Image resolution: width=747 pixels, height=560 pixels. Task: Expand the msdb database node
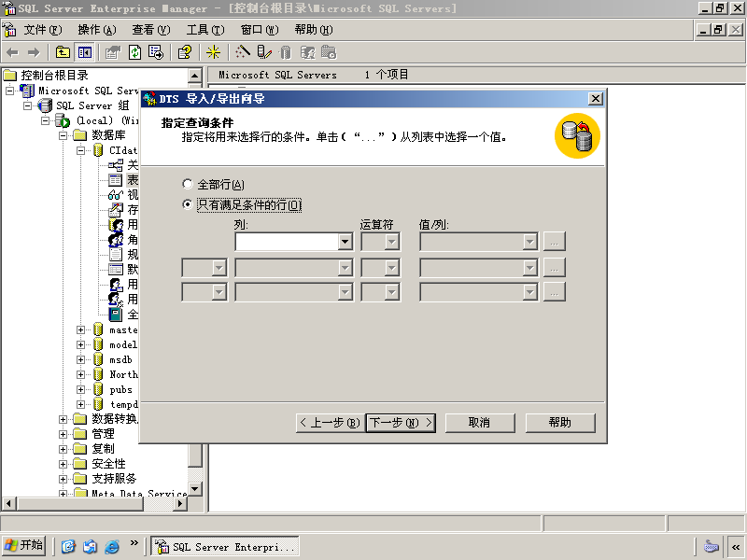pos(80,359)
